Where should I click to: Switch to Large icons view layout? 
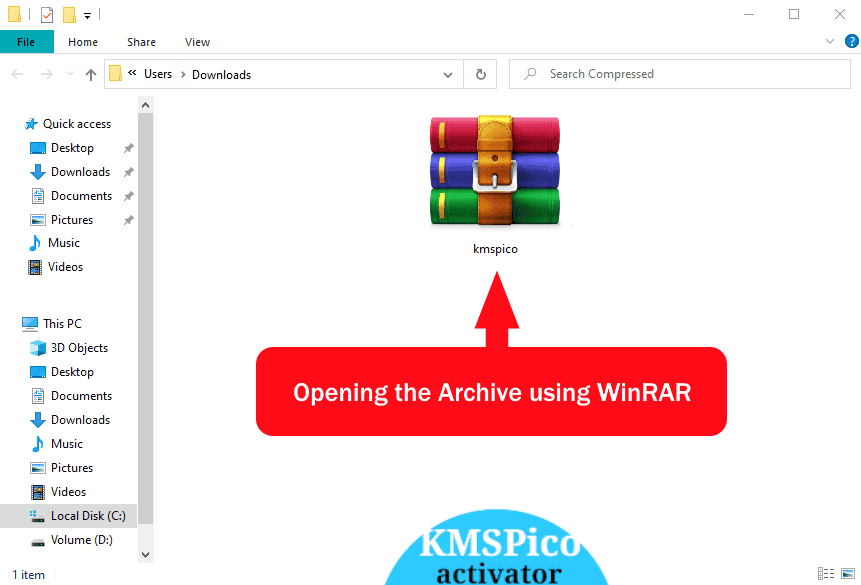pyautogui.click(x=848, y=574)
